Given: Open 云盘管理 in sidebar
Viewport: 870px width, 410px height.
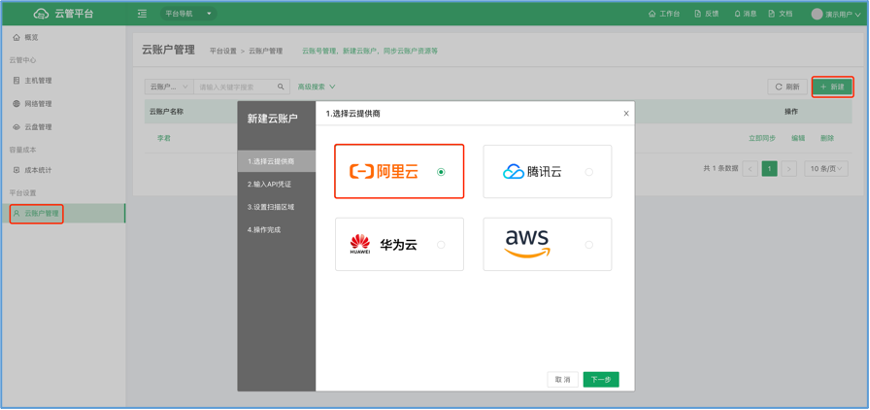Looking at the screenshot, I should pos(63,127).
